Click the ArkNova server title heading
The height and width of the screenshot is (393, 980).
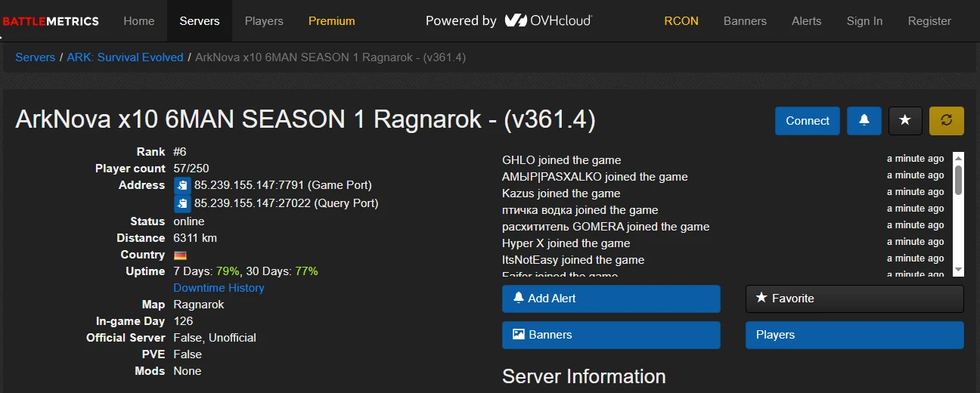(305, 119)
